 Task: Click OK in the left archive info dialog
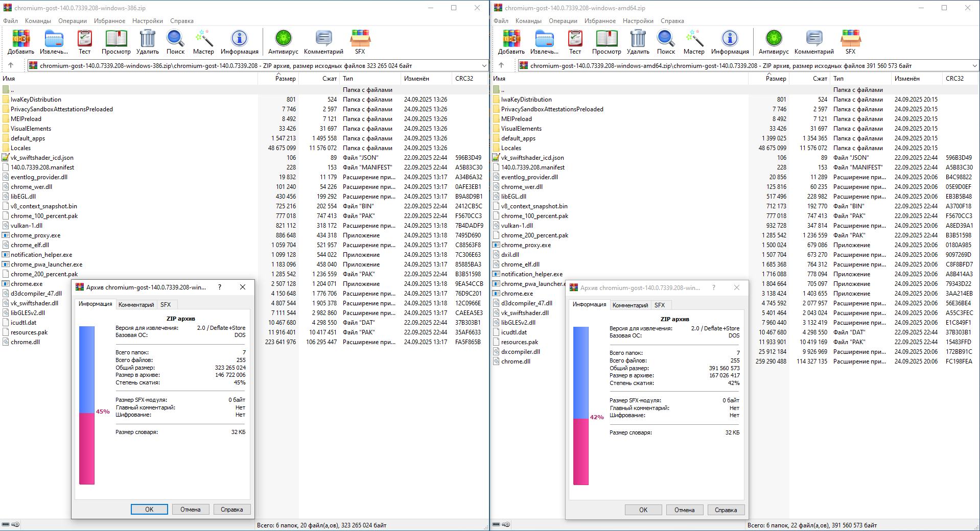pyautogui.click(x=149, y=509)
